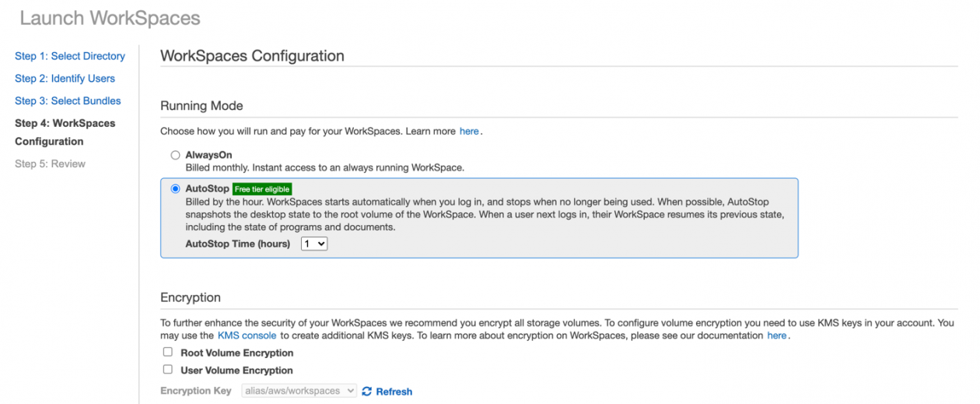980x404 pixels.
Task: Open the KMS console link
Action: 247,336
